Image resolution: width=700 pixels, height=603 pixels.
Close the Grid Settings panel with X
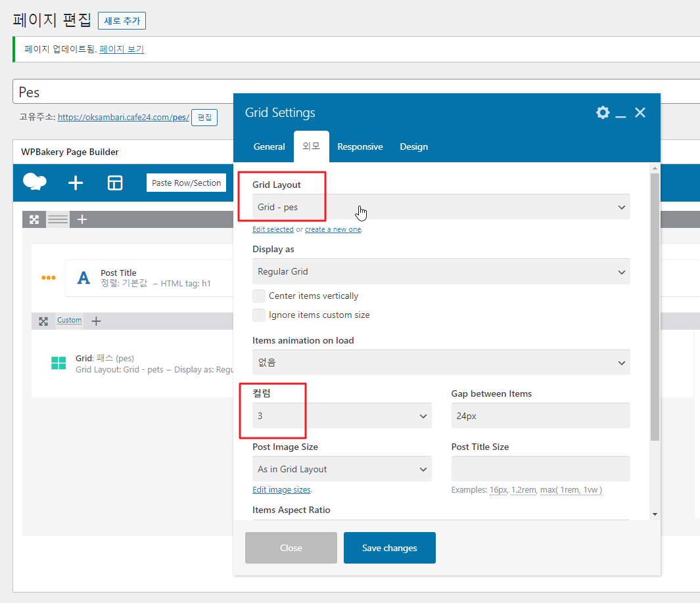tap(640, 112)
